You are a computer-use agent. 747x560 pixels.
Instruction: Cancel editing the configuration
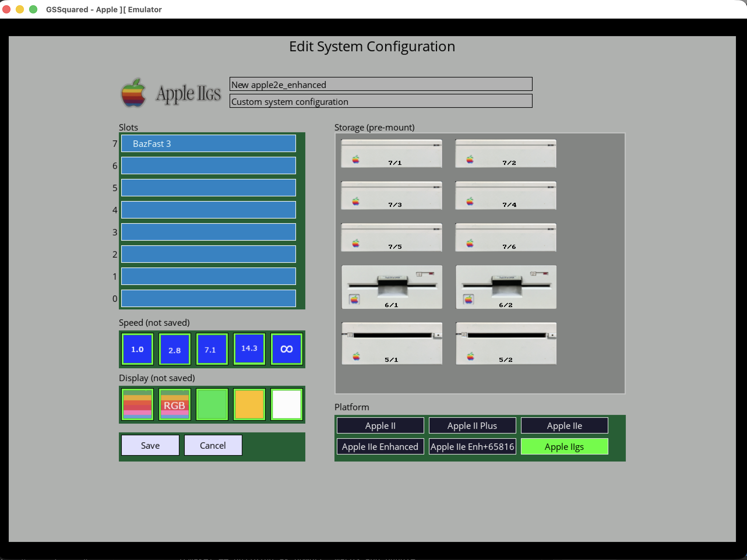click(x=213, y=445)
